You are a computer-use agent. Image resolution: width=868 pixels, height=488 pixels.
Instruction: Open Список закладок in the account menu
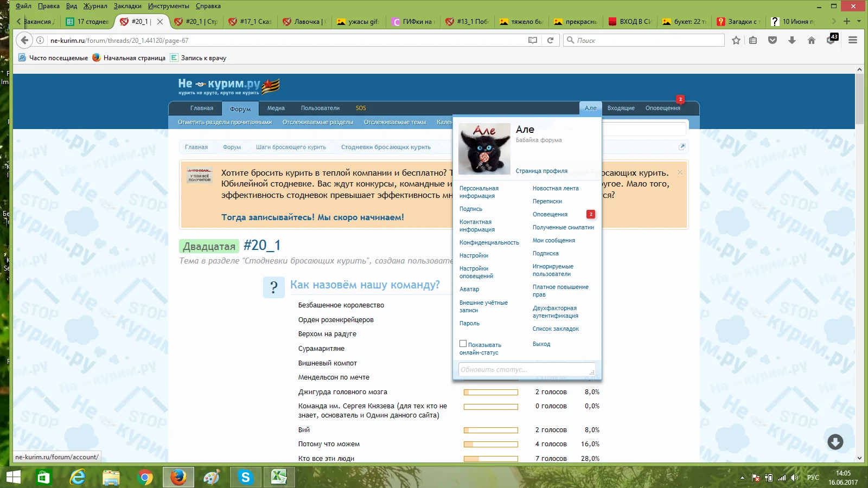(x=556, y=329)
